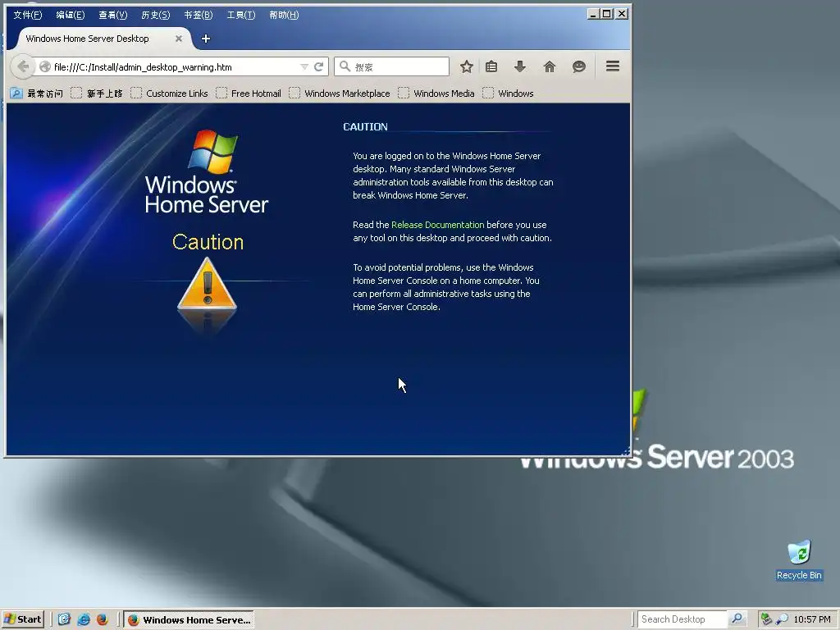Launch Firefox from quick launch
This screenshot has width=840, height=630.
[x=103, y=619]
